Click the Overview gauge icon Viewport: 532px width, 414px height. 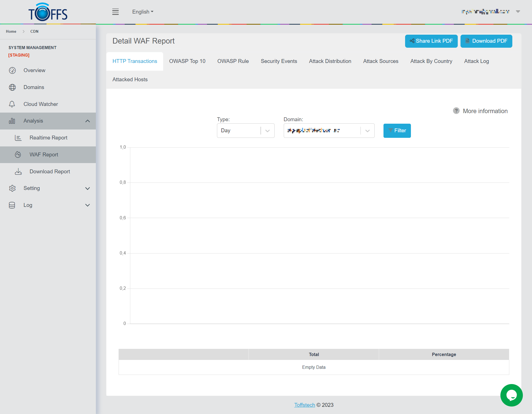[x=12, y=70]
